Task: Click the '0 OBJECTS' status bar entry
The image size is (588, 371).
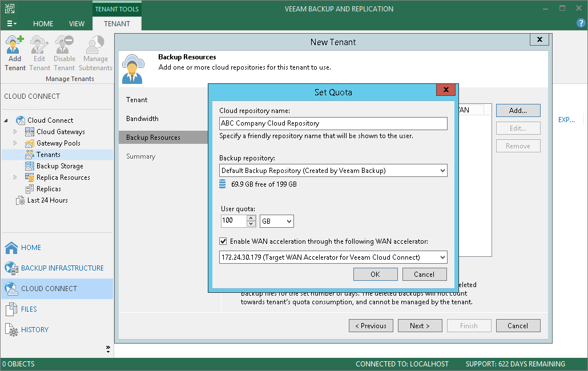Action: 18,364
